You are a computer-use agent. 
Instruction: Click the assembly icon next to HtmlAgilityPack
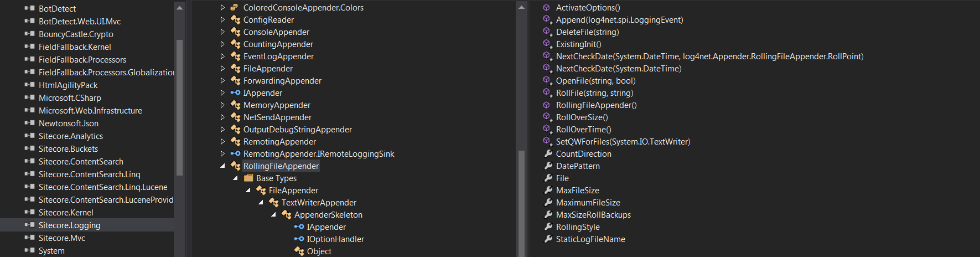tap(30, 85)
